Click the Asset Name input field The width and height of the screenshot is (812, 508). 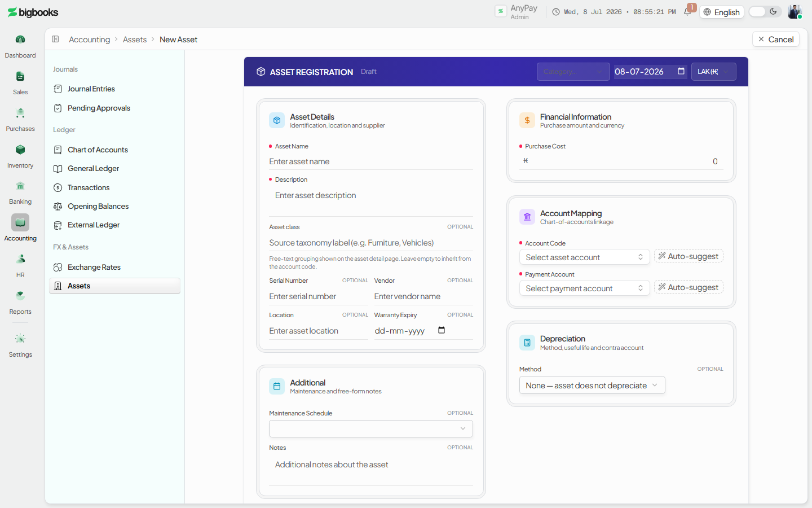pyautogui.click(x=371, y=161)
